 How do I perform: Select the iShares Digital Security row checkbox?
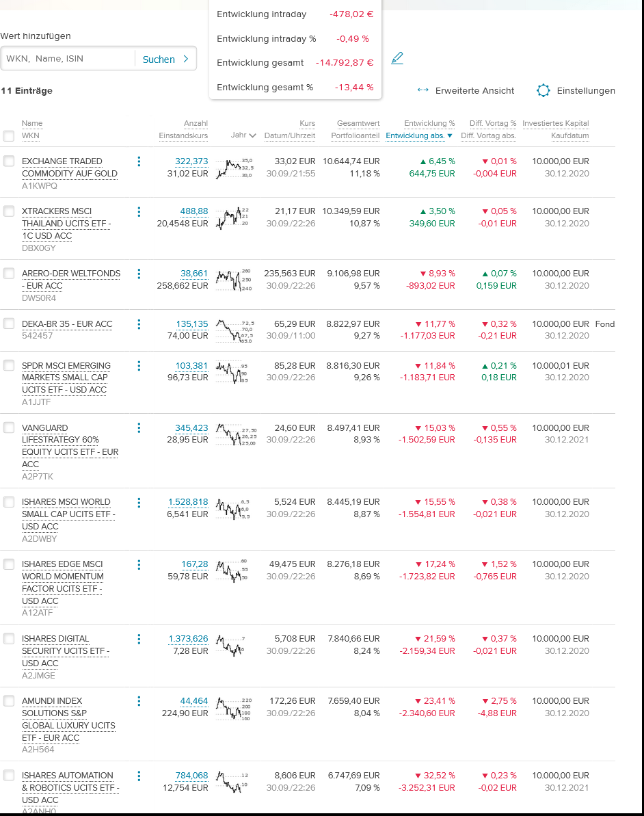point(9,639)
